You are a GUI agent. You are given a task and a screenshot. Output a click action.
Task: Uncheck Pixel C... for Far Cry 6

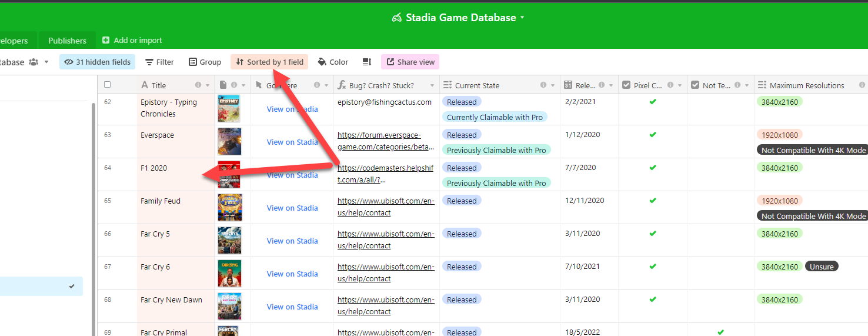pyautogui.click(x=653, y=267)
